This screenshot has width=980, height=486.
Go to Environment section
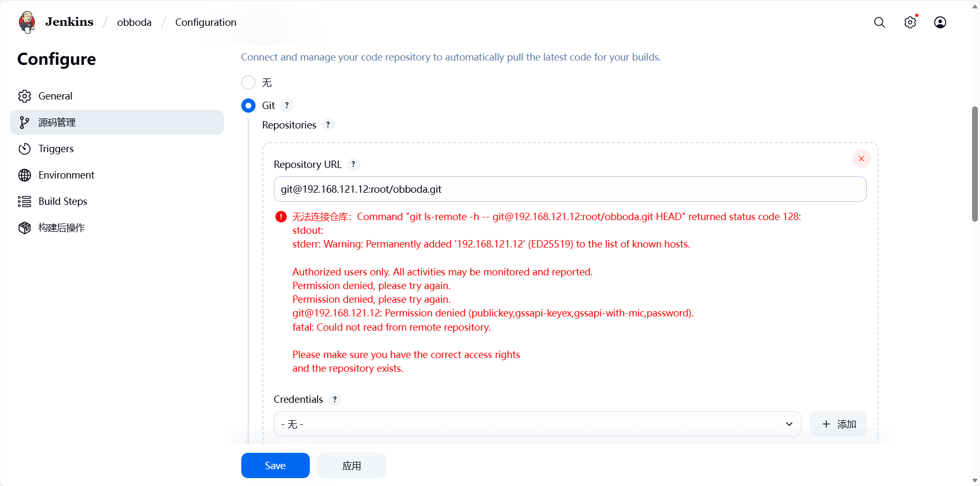(117, 175)
